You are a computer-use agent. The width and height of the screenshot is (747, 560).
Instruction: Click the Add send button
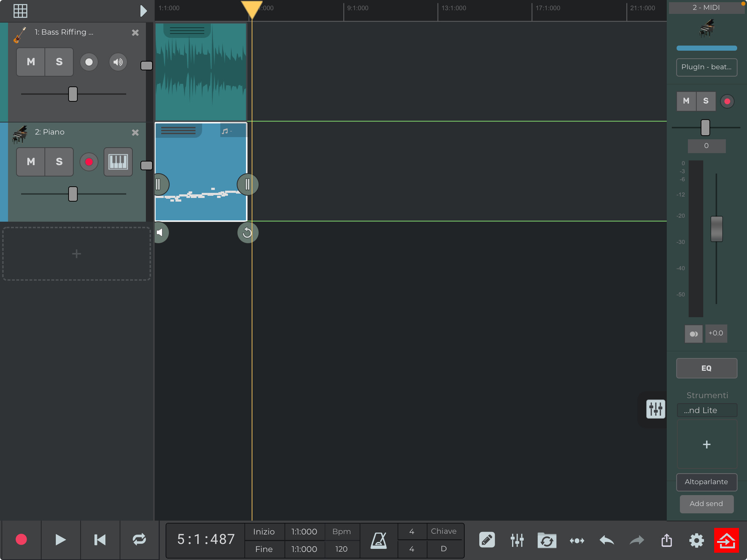point(707,504)
